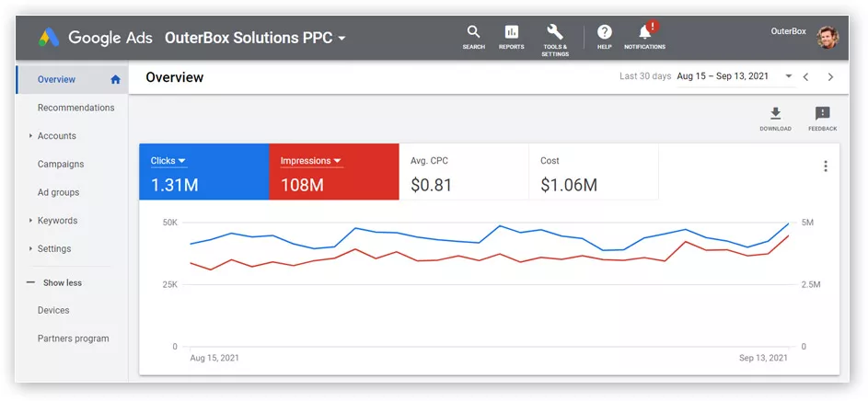Open Tools & Settings wrench icon
The height and width of the screenshot is (401, 868).
554,33
